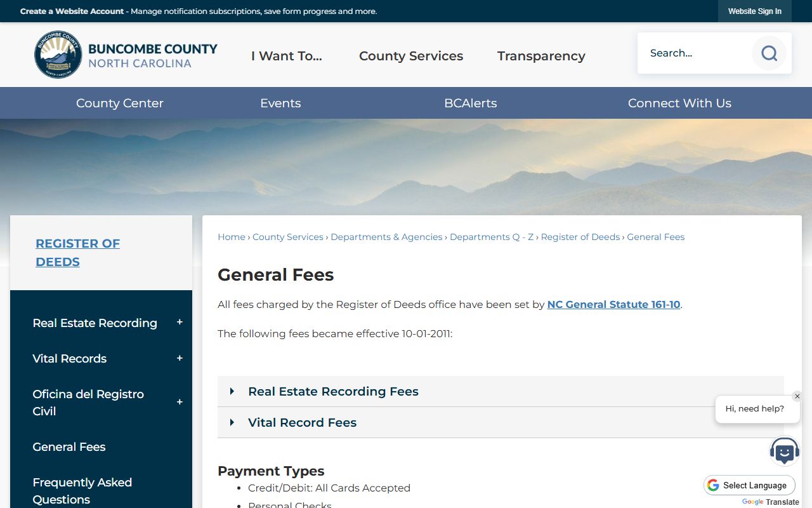812x508 pixels.
Task: Click Departments & Agencies breadcrumb
Action: coord(386,237)
